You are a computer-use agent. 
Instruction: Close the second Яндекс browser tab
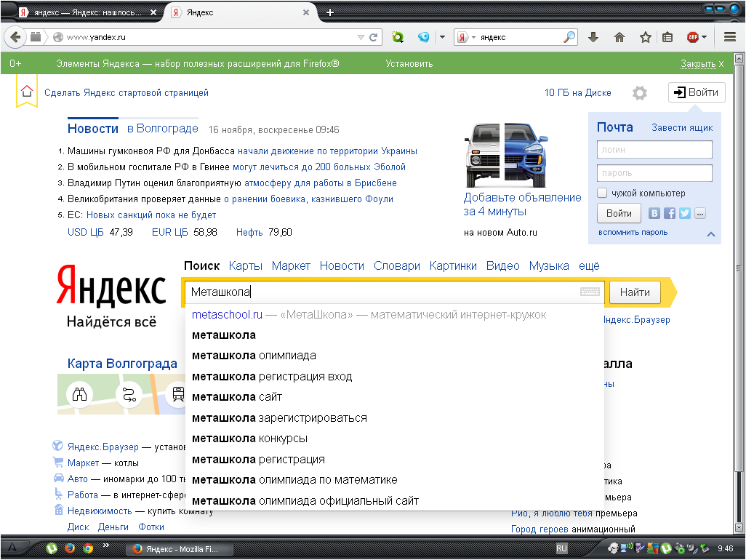point(306,12)
